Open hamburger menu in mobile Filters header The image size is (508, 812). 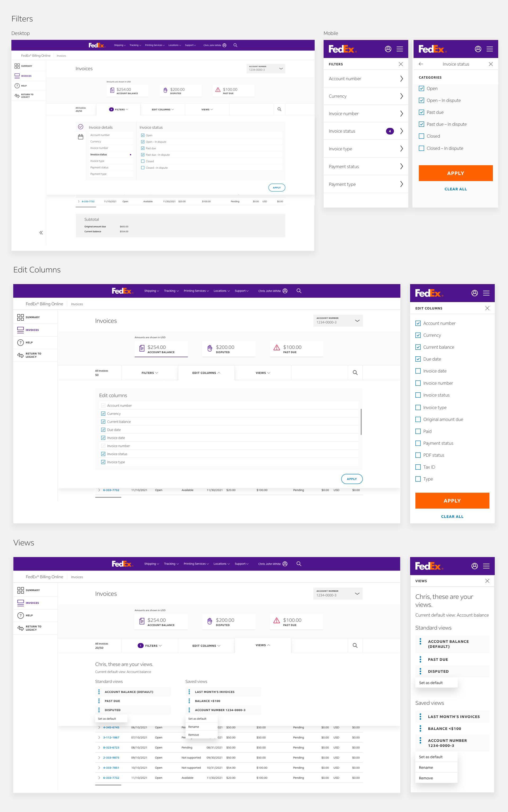pyautogui.click(x=400, y=49)
